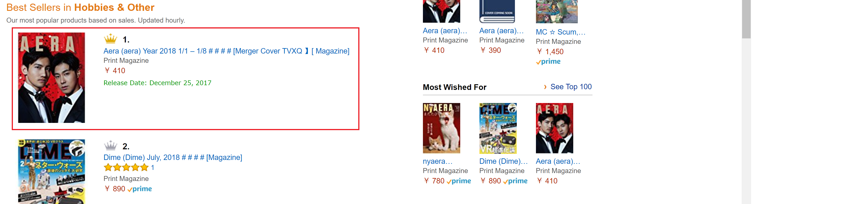Open Aera TVXQ cover image ranked first
This screenshot has width=868, height=204.
(51, 77)
